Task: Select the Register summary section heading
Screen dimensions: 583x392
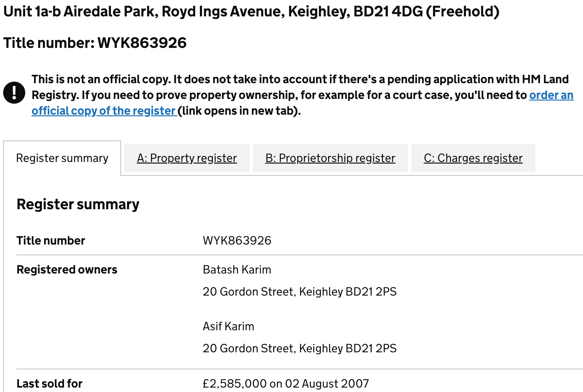Action: pos(78,204)
